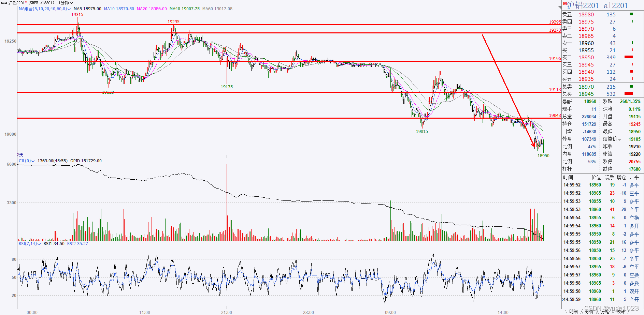Click the MA20 18986.00 value
644x315 pixels.
point(152,9)
